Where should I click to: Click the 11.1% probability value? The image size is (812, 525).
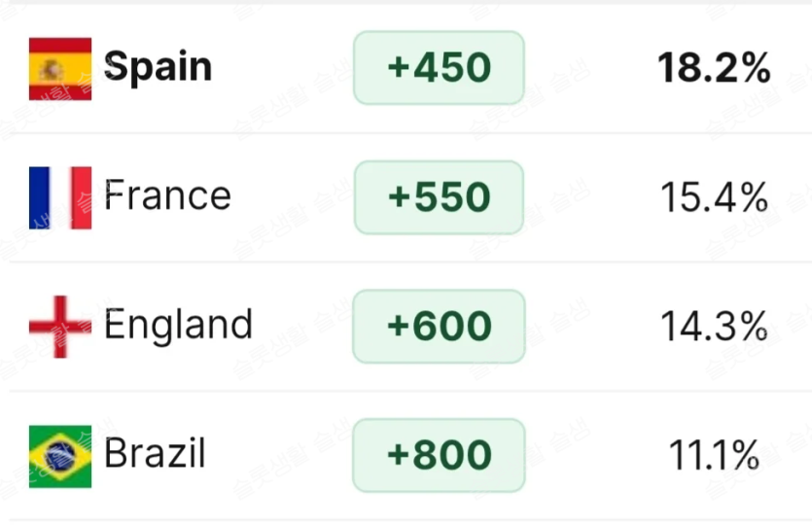(x=715, y=455)
